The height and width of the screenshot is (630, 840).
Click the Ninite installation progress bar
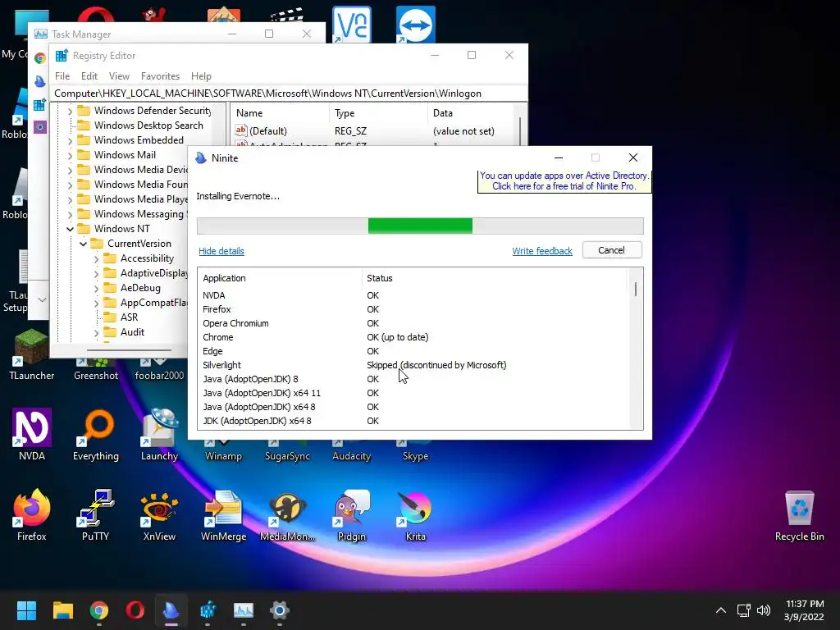(420, 226)
